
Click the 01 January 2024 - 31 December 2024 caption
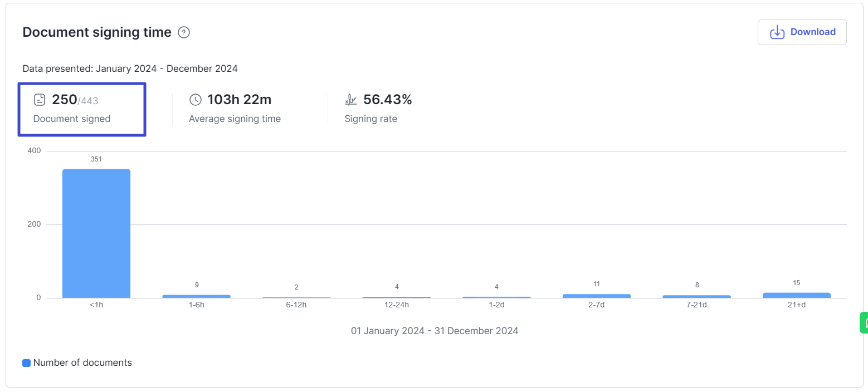point(435,331)
